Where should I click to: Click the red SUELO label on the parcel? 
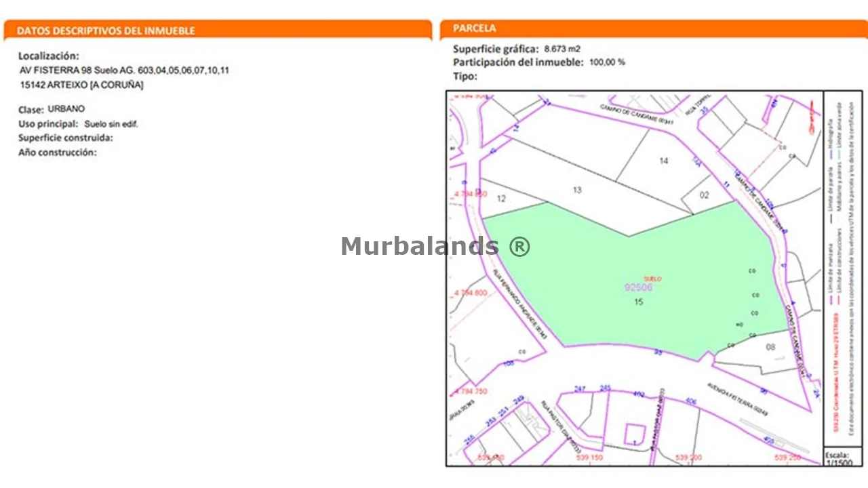(652, 279)
